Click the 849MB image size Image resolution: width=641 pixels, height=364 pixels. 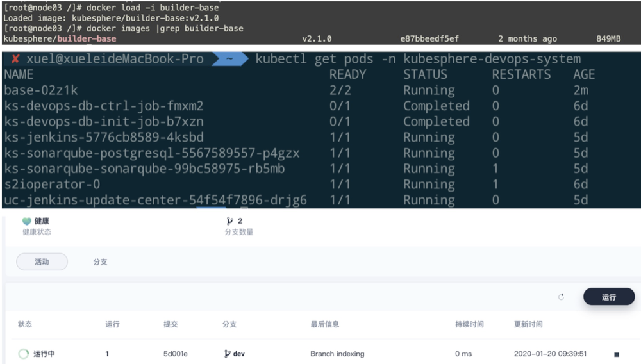click(x=608, y=39)
